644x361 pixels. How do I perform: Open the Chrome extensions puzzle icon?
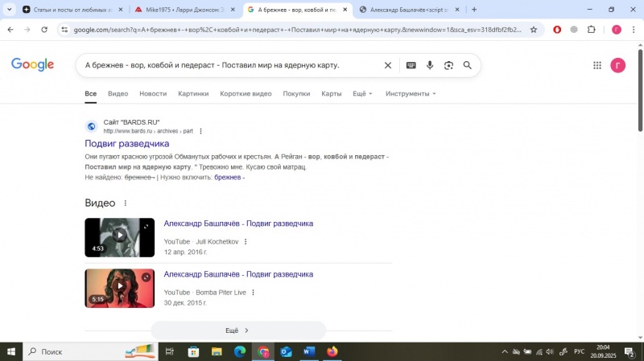(591, 30)
